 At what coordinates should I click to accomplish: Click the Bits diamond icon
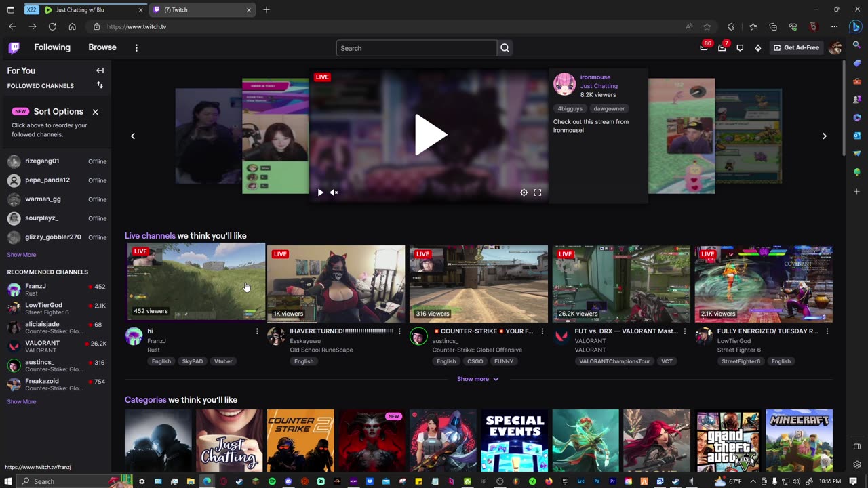757,48
